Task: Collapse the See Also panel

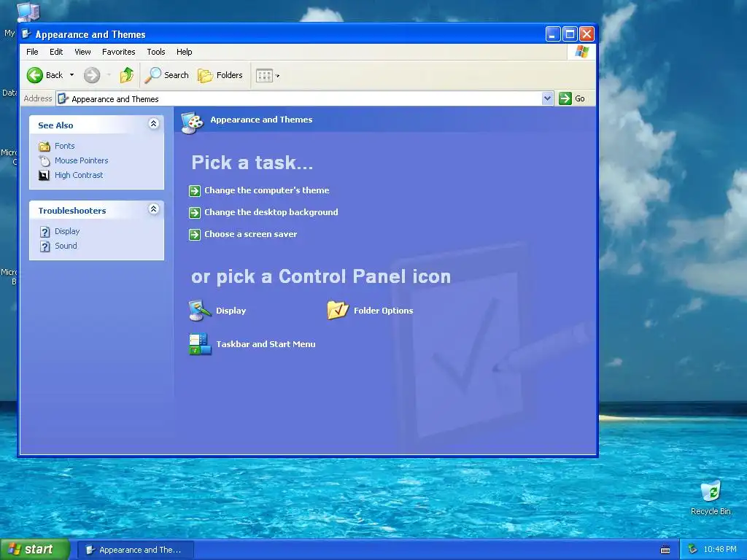Action: 153,124
